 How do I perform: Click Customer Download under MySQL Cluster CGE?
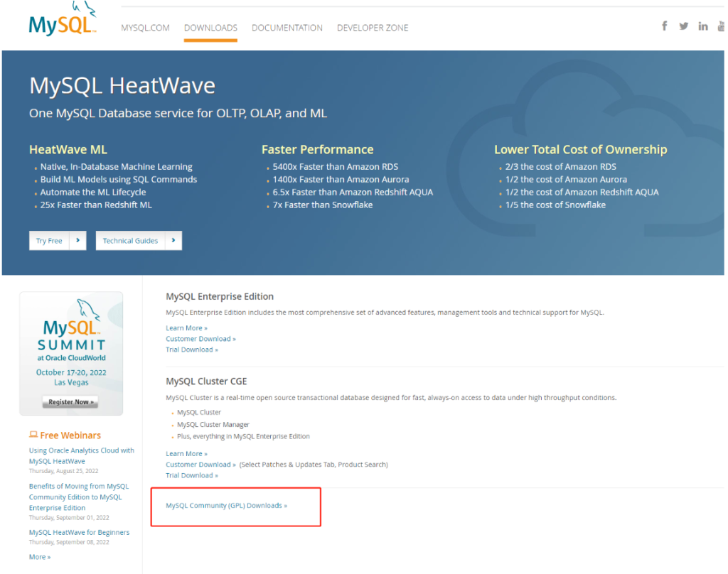(x=200, y=465)
